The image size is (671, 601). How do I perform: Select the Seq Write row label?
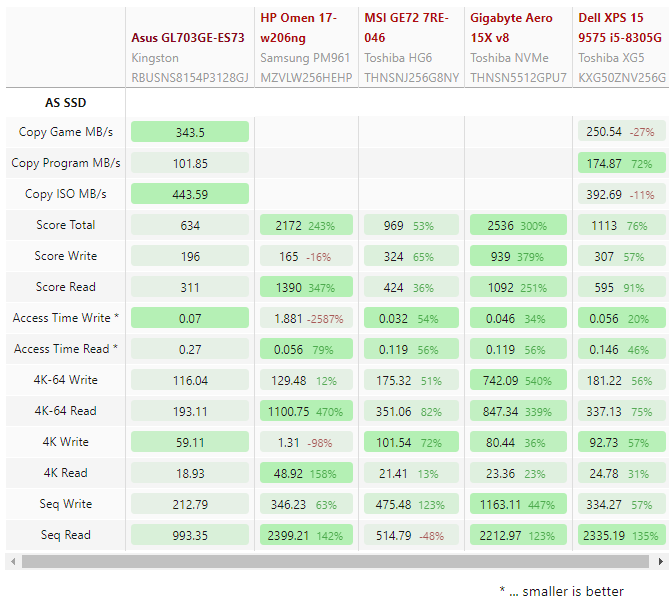point(65,504)
